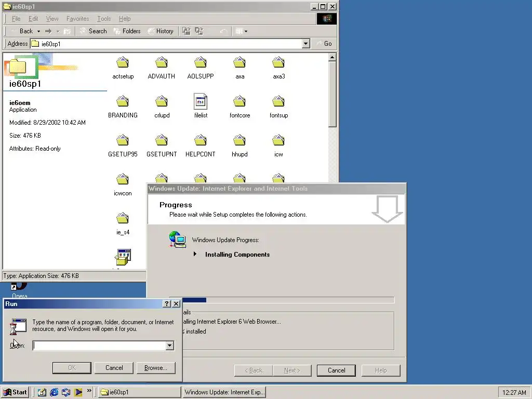Switch to Windows Update taskbar button
Viewport: 532px width, 399px height.
click(224, 392)
